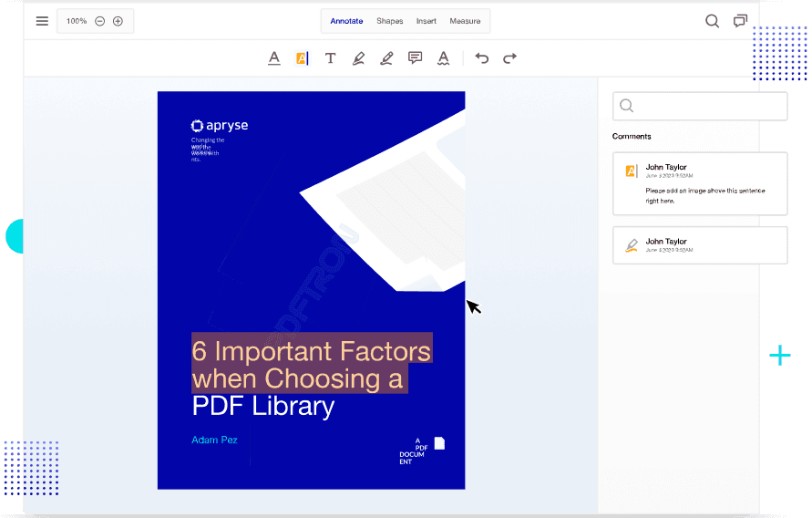Select the free text T tool
The width and height of the screenshot is (812, 518).
coord(330,58)
